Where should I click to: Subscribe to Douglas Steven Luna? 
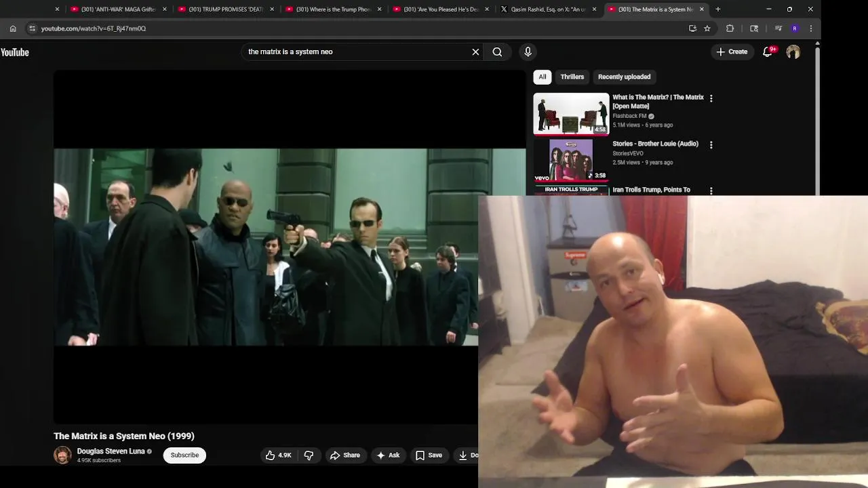(x=184, y=455)
